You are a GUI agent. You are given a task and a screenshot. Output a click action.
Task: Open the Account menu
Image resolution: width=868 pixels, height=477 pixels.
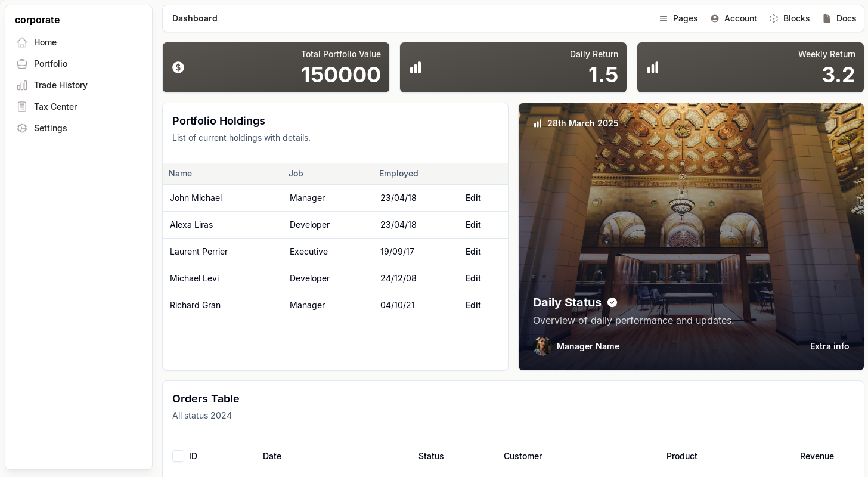click(x=733, y=18)
